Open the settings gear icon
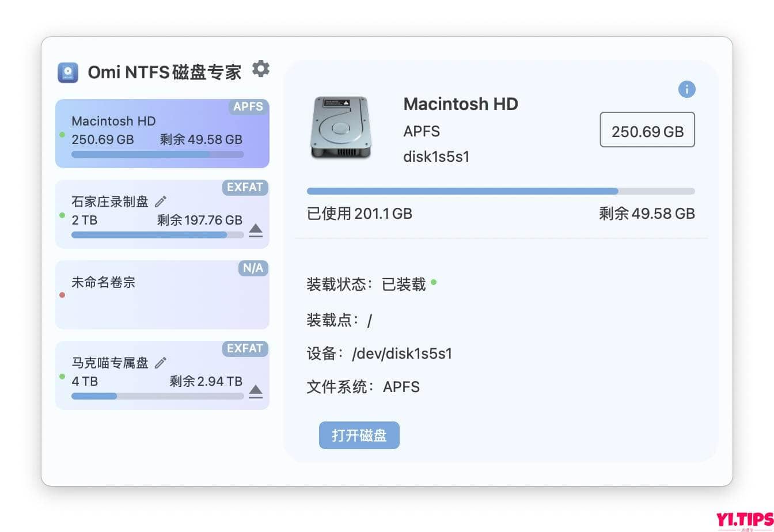The image size is (774, 532). pos(261,69)
